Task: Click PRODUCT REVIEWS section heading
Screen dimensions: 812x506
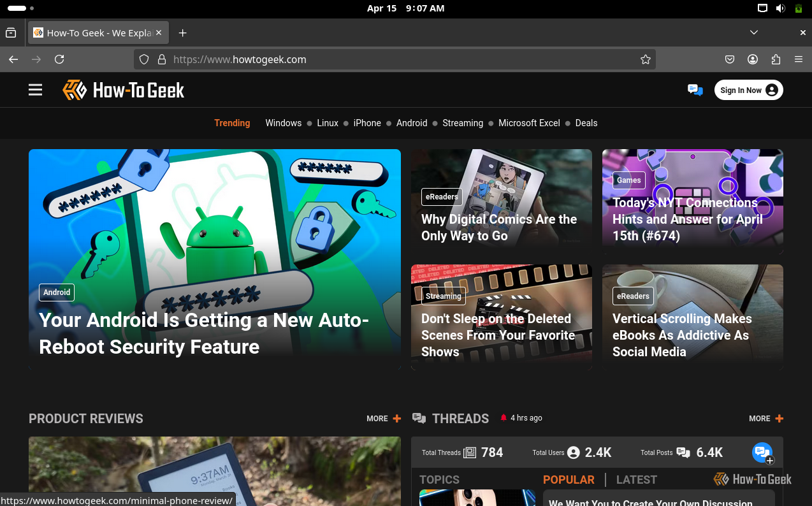Action: tap(86, 419)
